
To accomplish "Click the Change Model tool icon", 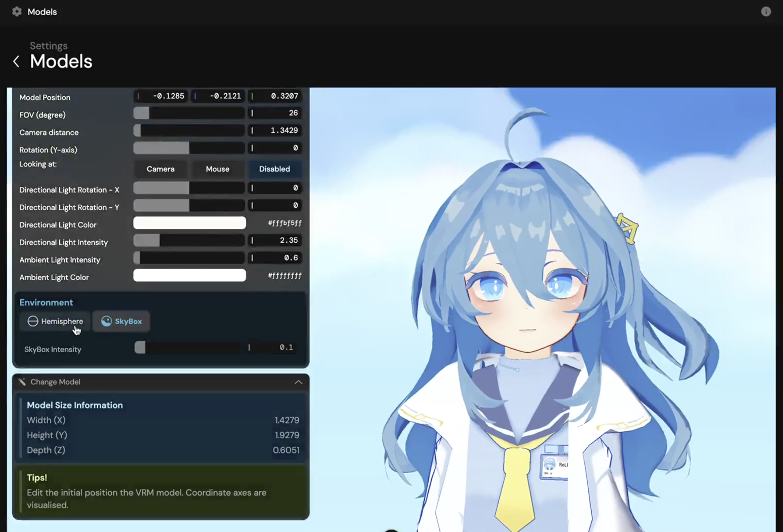I will 22,382.
